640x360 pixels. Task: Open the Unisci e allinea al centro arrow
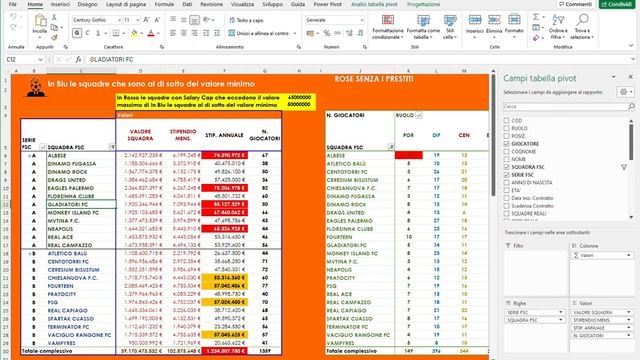pyautogui.click(x=295, y=33)
